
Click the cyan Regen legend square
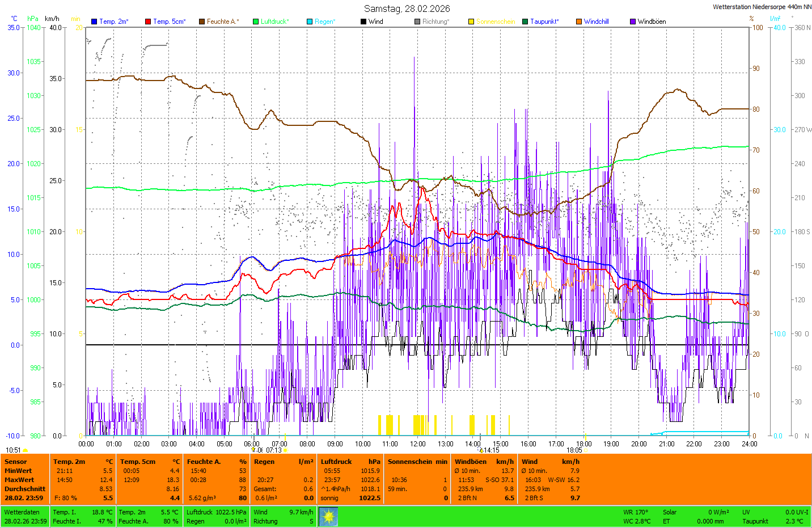pyautogui.click(x=310, y=22)
